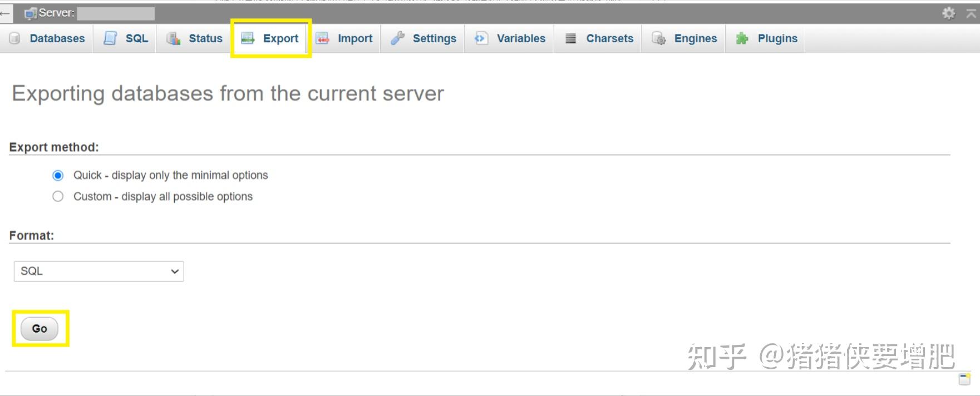Click the Databases tab icon
This screenshot has height=396, width=980.
(15, 38)
